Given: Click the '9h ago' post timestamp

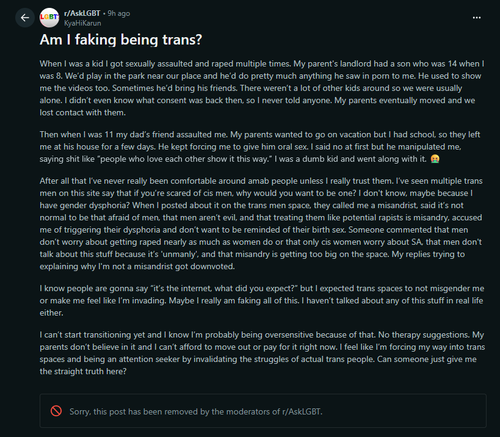Looking at the screenshot, I should 119,13.
